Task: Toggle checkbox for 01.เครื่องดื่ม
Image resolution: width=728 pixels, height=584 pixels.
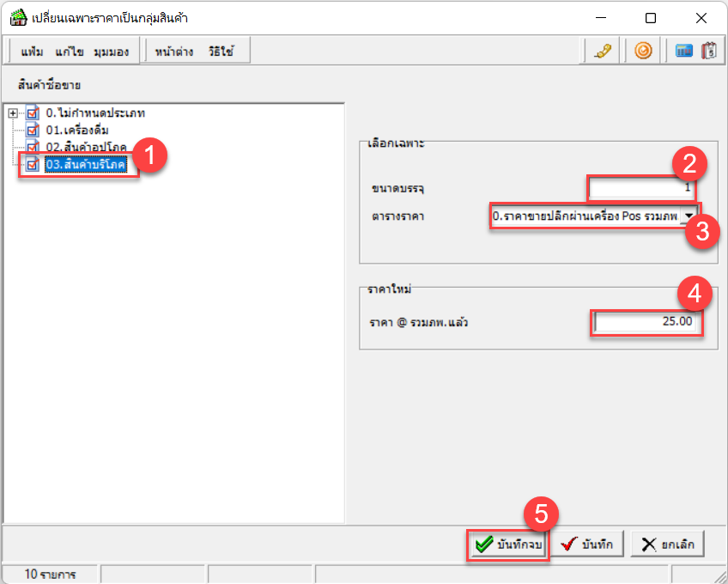Action: coord(33,130)
